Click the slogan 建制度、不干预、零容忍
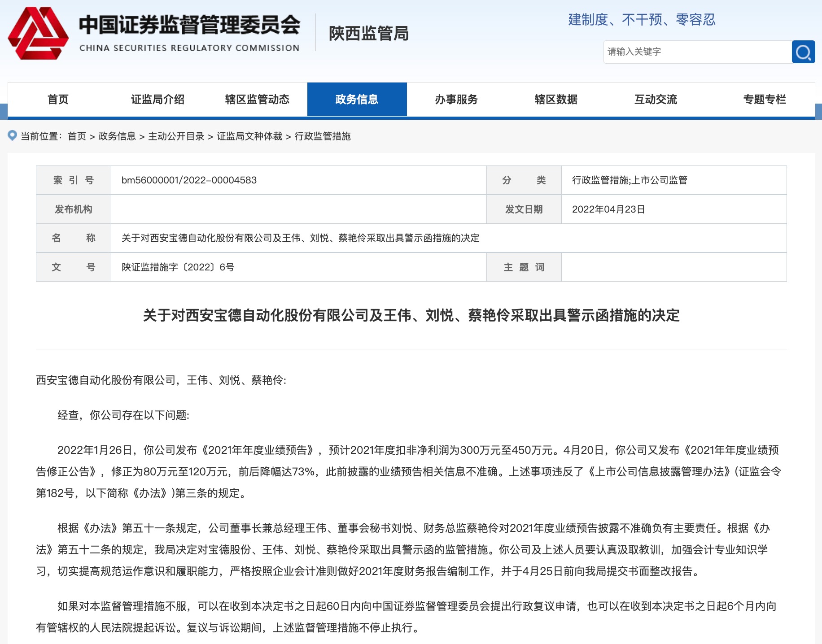Viewport: 822px width, 644px height. 642,20
